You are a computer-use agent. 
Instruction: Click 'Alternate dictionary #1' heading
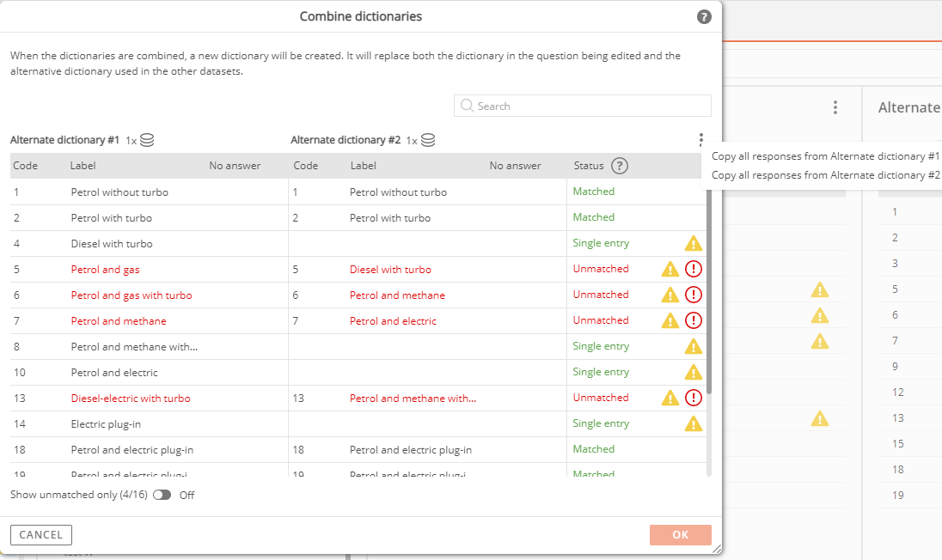(x=64, y=140)
